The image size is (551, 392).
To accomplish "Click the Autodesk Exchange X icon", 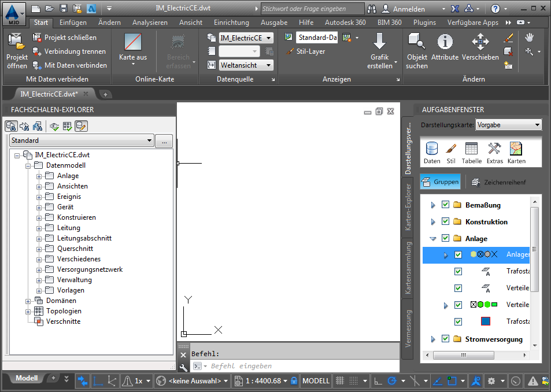I will [455, 9].
